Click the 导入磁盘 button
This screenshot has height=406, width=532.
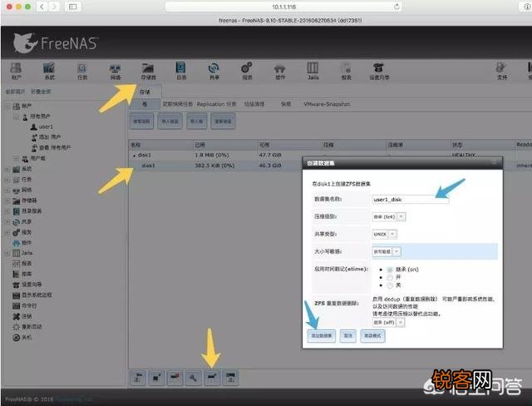pyautogui.click(x=170, y=121)
